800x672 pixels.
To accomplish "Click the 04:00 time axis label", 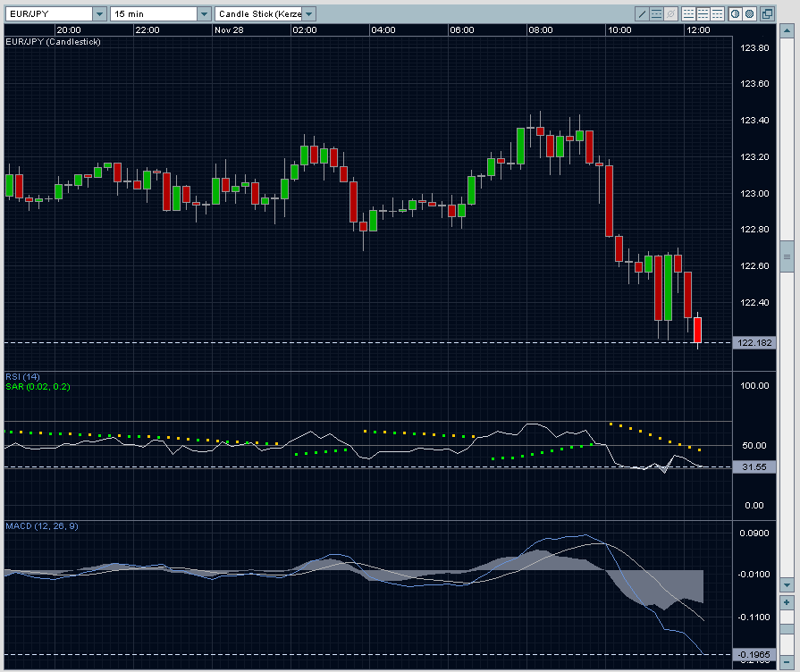I will (383, 30).
